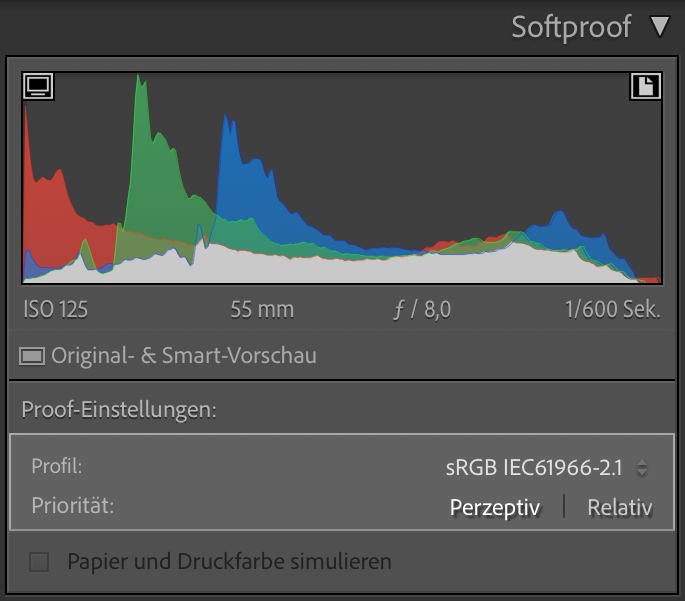Click the 1/600 Sek. shutter value
Screen dimensions: 685x601
(x=612, y=309)
